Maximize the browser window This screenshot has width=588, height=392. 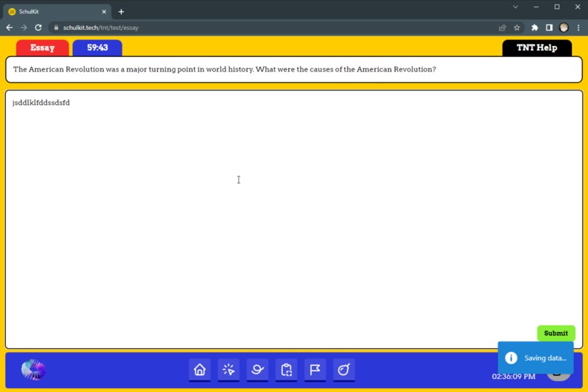point(557,7)
